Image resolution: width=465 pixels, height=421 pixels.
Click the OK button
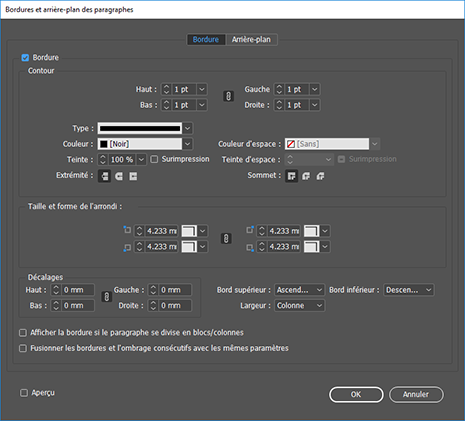[356, 395]
